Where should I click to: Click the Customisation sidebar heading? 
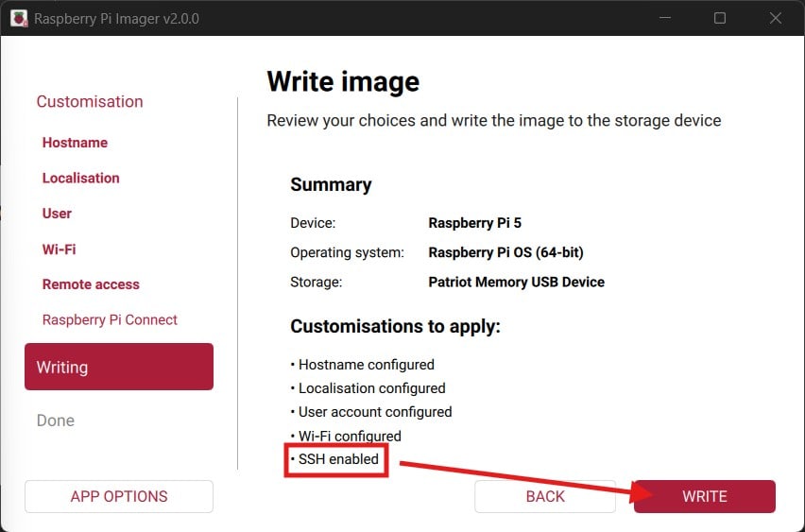pos(90,102)
